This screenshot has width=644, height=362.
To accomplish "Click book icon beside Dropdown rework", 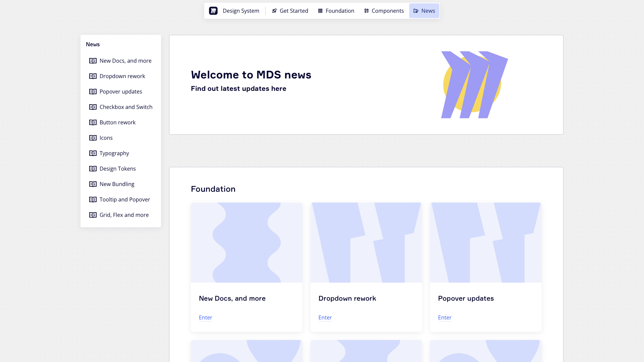I will pyautogui.click(x=93, y=76).
